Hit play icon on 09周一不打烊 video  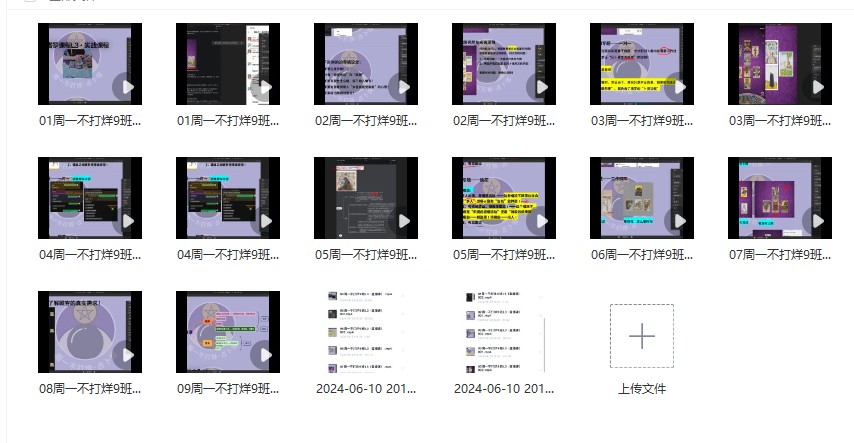click(263, 355)
